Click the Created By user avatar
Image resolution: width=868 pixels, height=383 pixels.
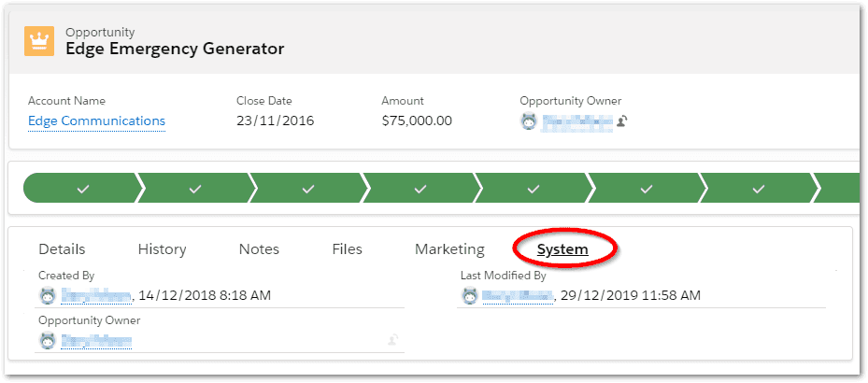click(47, 296)
